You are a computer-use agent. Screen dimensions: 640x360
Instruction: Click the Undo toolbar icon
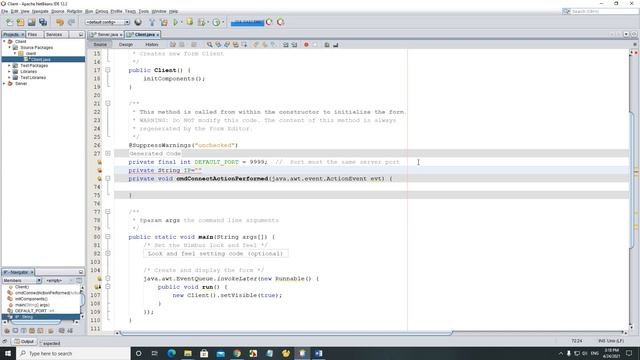(x=60, y=22)
